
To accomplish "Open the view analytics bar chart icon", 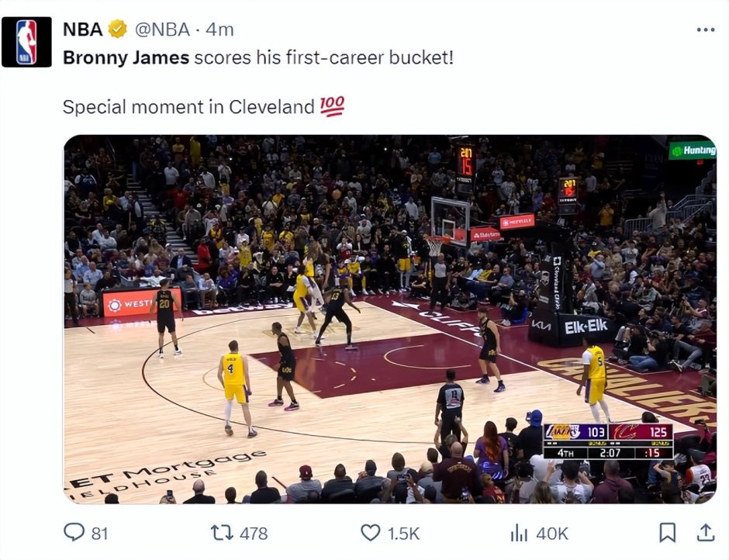I will click(519, 532).
